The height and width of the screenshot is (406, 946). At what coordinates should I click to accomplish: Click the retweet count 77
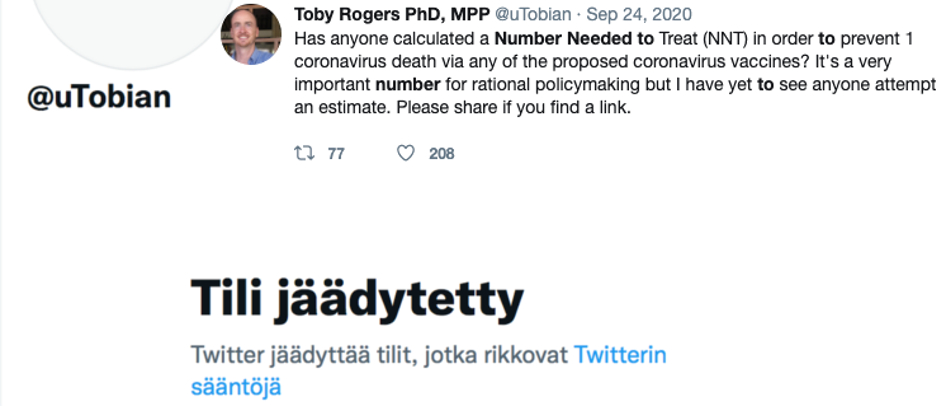pyautogui.click(x=336, y=153)
